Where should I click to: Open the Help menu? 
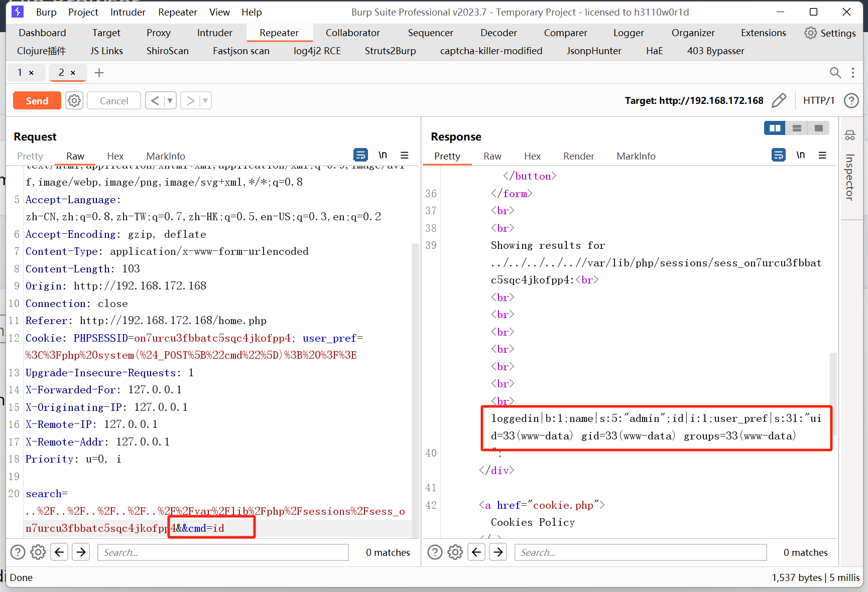[x=252, y=12]
